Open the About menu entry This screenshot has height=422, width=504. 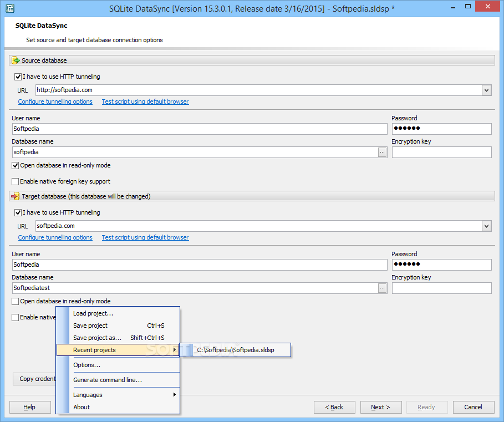click(118, 407)
